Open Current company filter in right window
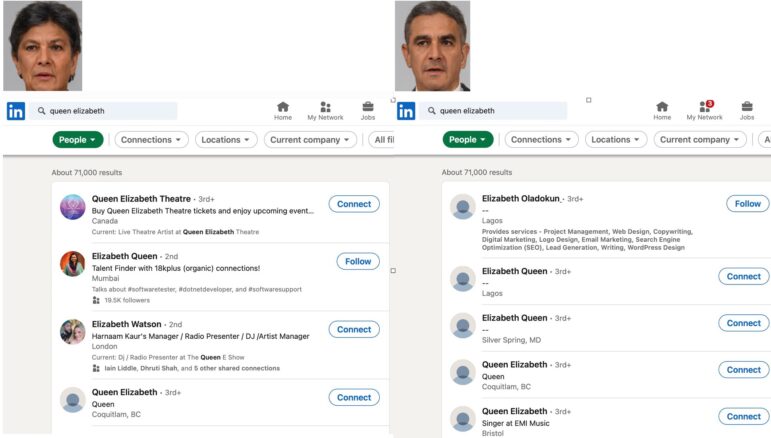The height and width of the screenshot is (438, 771). pos(700,140)
